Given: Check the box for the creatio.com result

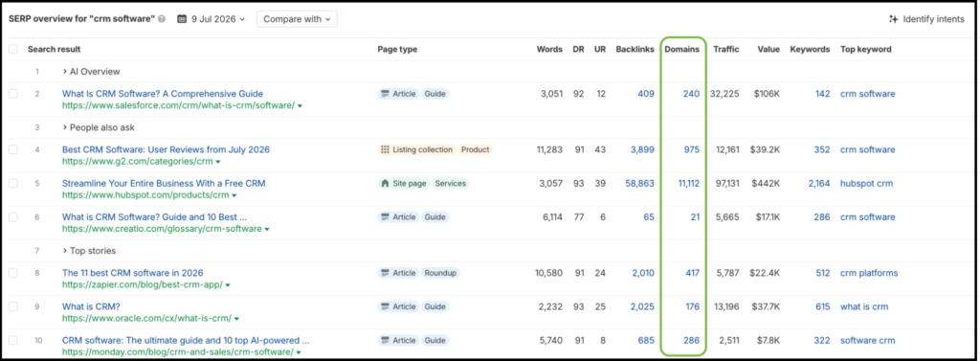Looking at the screenshot, I should [13, 217].
